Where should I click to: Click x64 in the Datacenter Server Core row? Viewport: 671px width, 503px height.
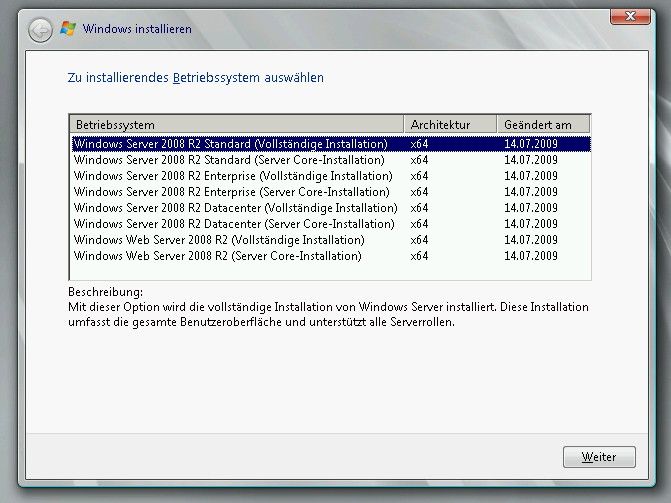click(x=419, y=224)
